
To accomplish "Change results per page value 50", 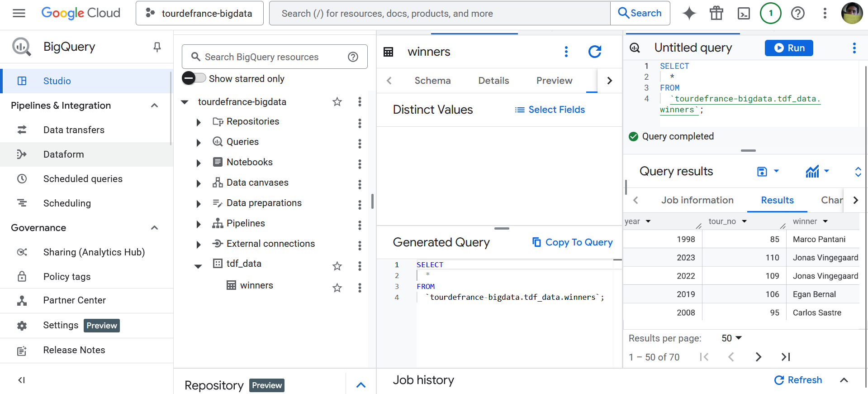I will pos(731,338).
